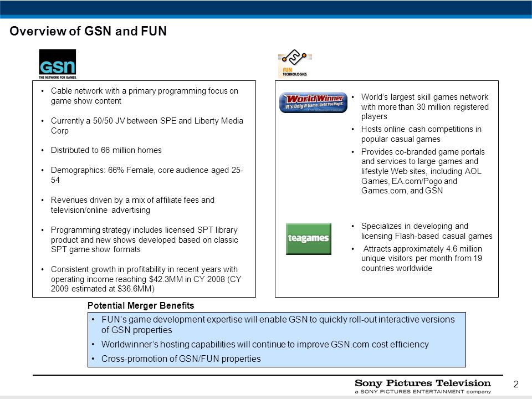Click the teagames green logo
The height and width of the screenshot is (399, 532).
pos(309,238)
